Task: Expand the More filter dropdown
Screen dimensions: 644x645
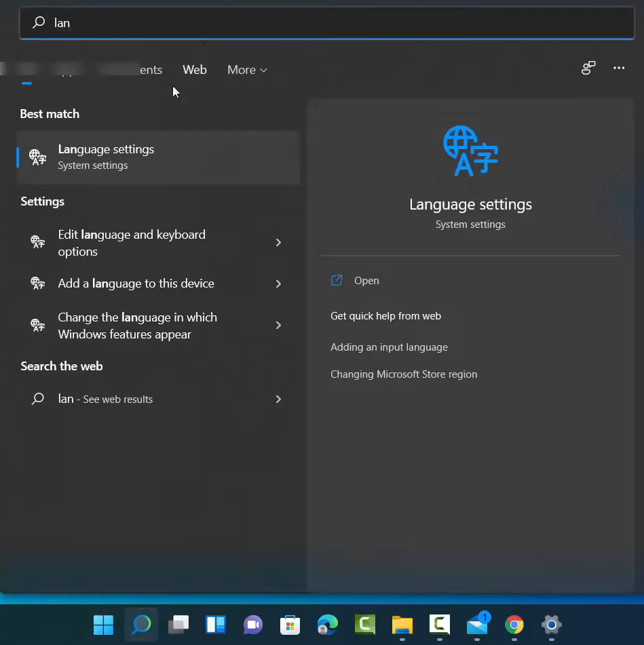Action: [247, 70]
